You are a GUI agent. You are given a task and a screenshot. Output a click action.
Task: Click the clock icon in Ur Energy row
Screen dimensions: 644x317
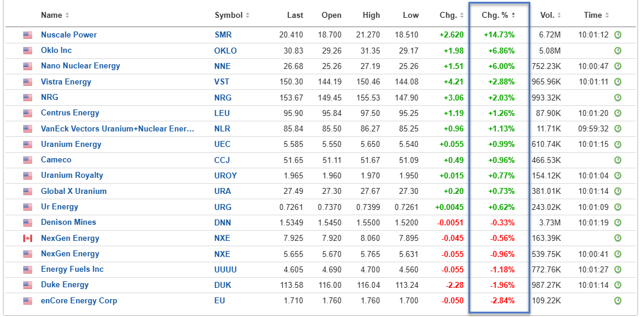coord(617,206)
